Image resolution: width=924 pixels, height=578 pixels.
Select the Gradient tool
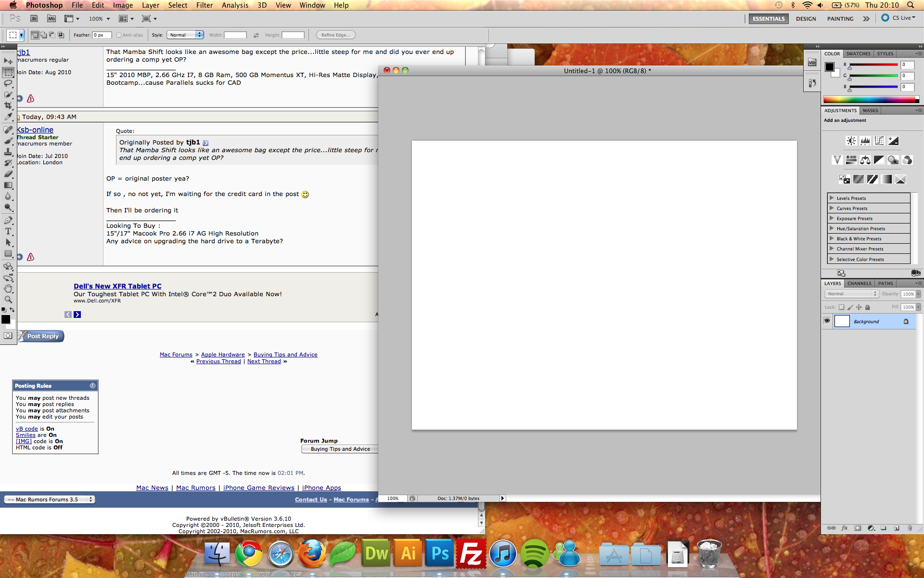pyautogui.click(x=8, y=185)
